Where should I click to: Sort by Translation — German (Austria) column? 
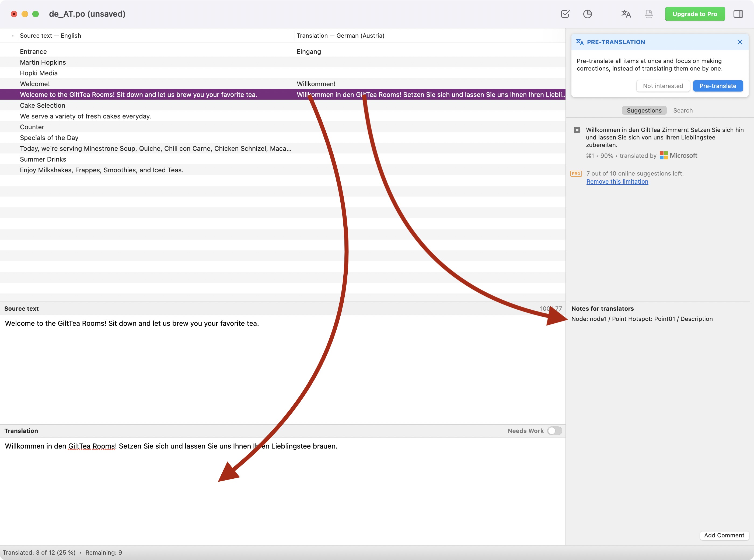(340, 36)
